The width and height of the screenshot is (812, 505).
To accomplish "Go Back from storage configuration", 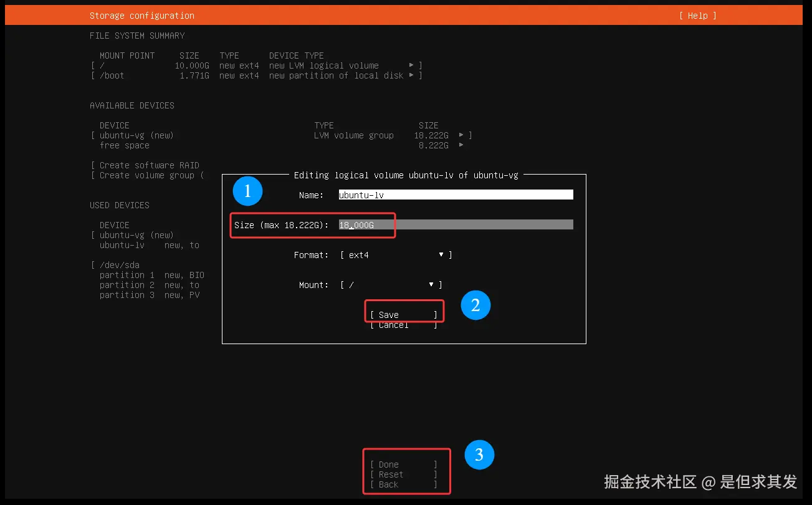I will [406, 484].
